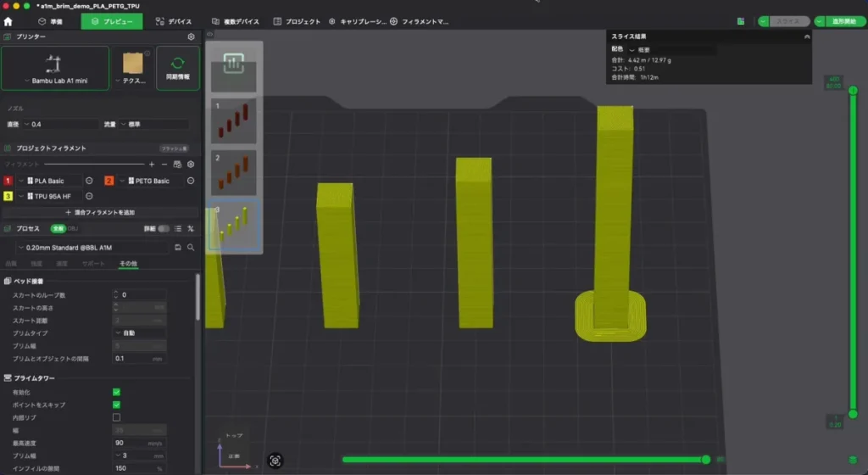Open the 0.20mm Standard @BBL A1M preset dropdown
The width and height of the screenshot is (868, 475).
click(x=93, y=248)
